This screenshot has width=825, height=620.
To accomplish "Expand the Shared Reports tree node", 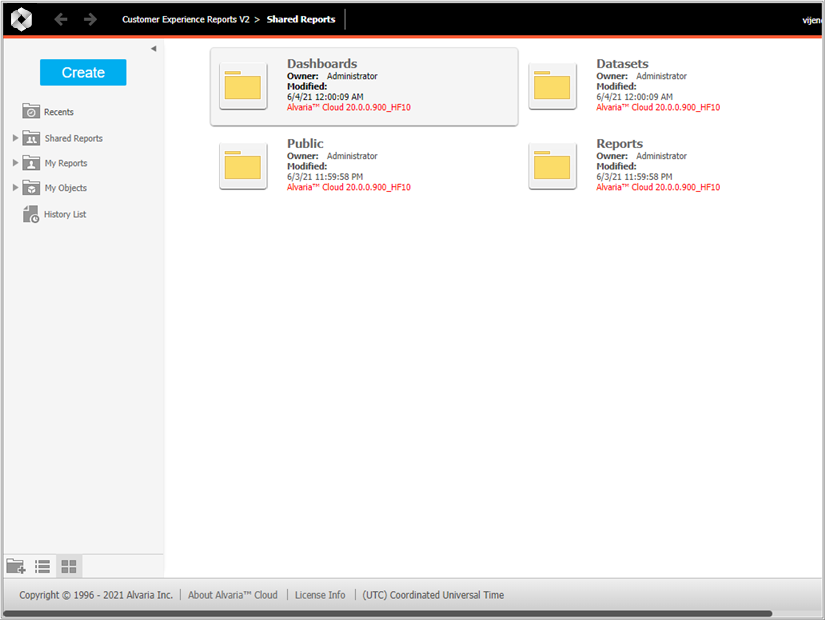I will coord(15,138).
